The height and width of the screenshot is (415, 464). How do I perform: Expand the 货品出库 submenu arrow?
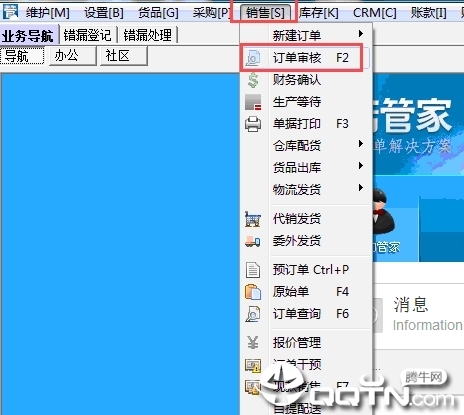360,166
